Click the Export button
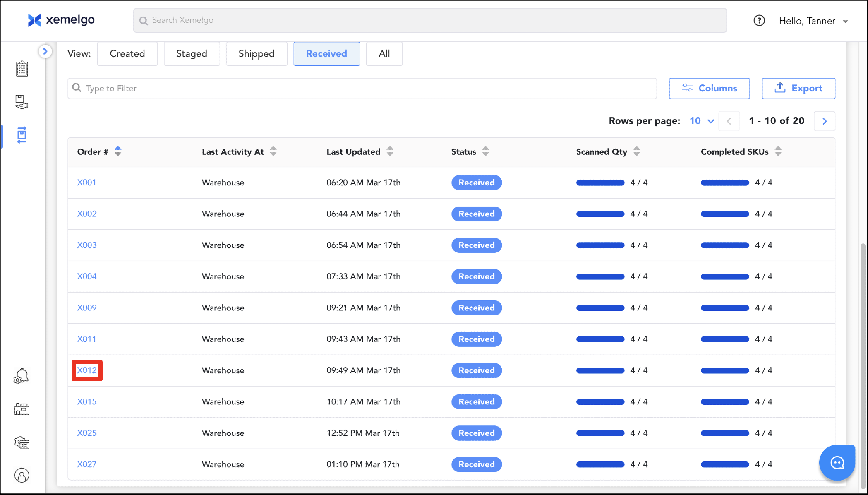Viewport: 868px width, 495px height. tap(798, 88)
